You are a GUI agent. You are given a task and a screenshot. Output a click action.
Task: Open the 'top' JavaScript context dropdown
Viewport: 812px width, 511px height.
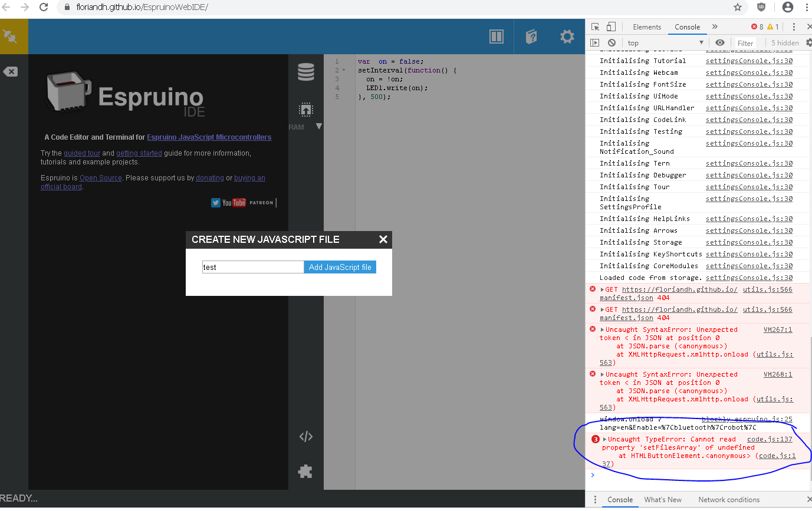(x=666, y=42)
